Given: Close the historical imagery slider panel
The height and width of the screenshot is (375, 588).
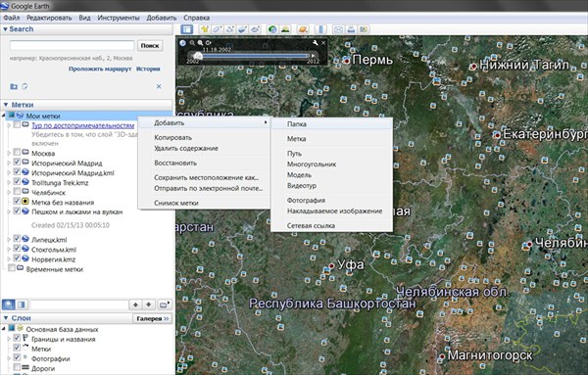Looking at the screenshot, I should click(323, 43).
